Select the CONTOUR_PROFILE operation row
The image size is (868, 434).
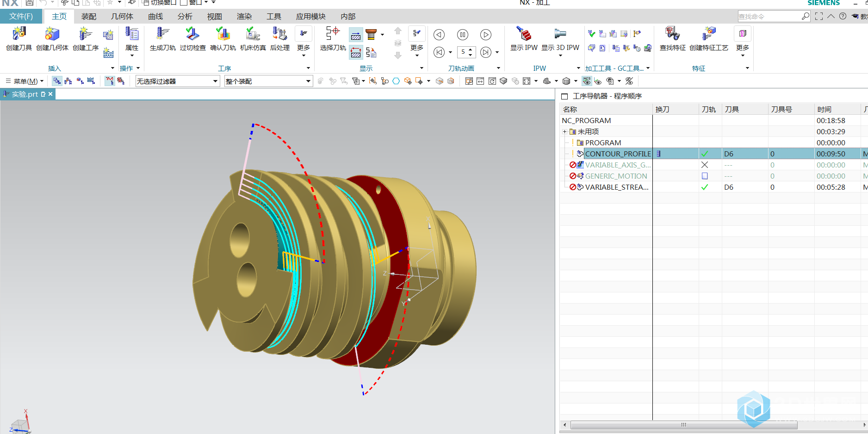(714, 154)
